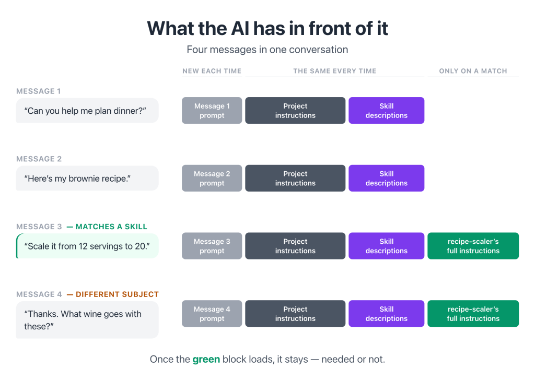This screenshot has width=535, height=392.
Task: Click the NEW EACH TIME column header
Action: click(212, 71)
